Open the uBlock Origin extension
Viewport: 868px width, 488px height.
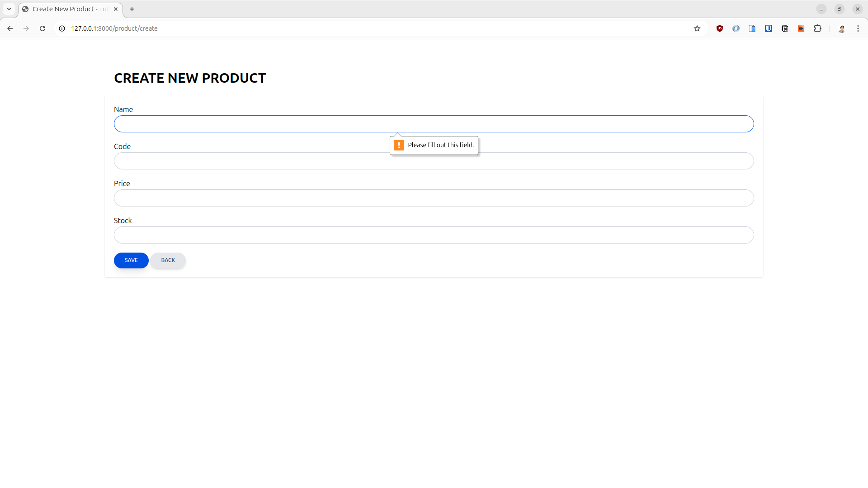(720, 28)
